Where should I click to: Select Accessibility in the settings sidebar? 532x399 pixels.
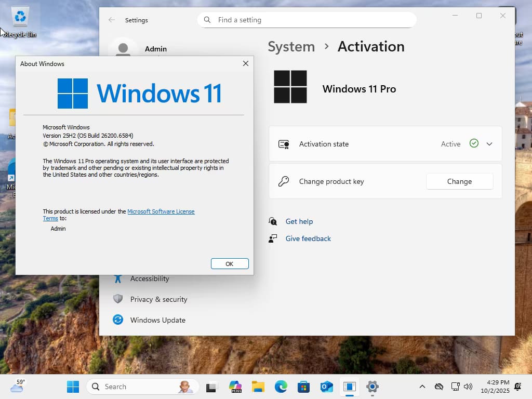150,278
